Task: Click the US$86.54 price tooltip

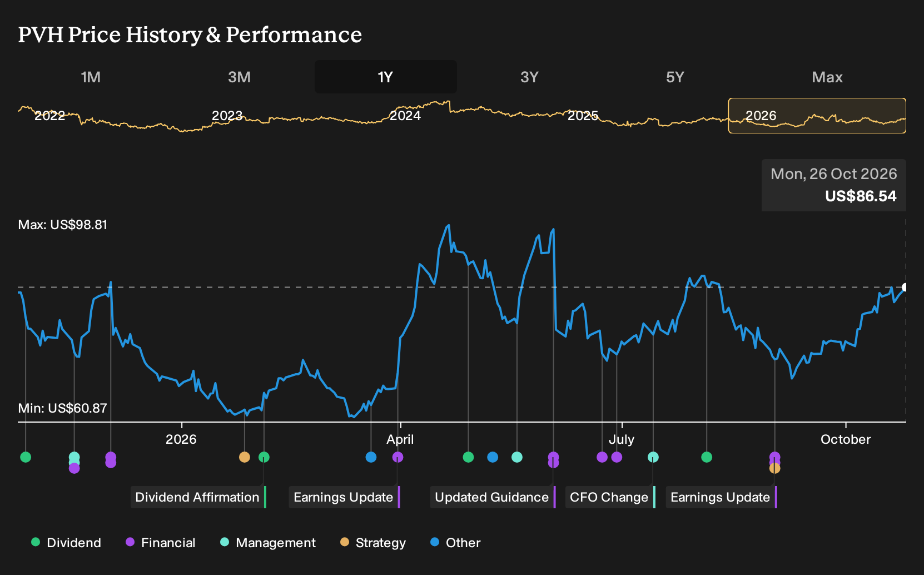Action: pos(834,185)
